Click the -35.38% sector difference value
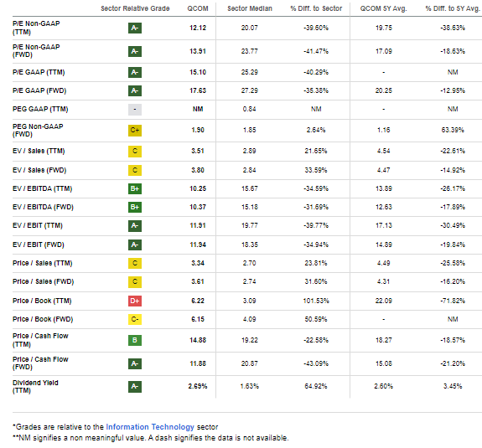 pyautogui.click(x=316, y=90)
